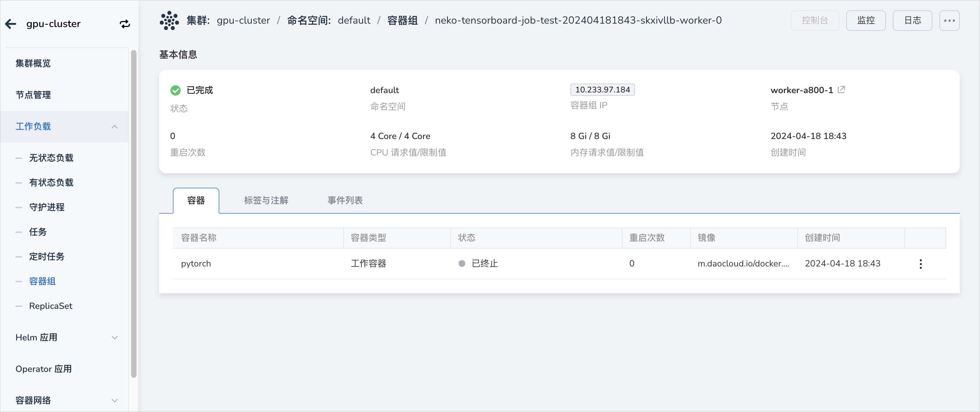Click the pod name neko-tensorboard-job-test breadcrumb

[578, 21]
